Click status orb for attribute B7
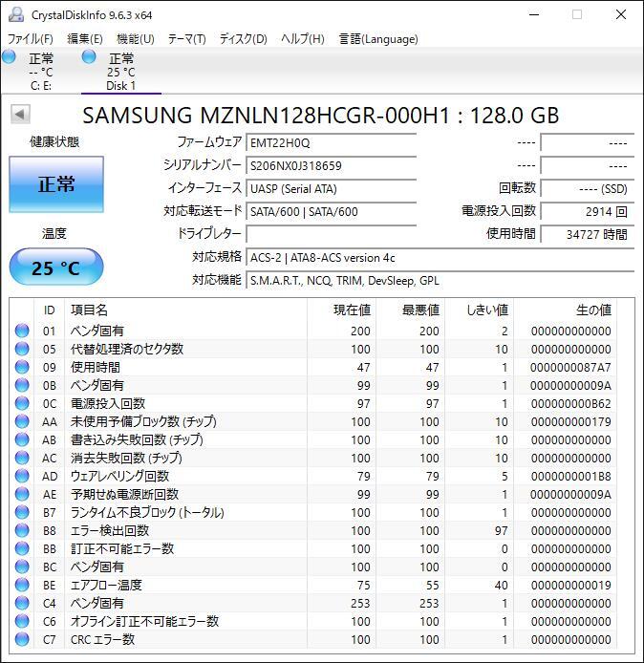 tap(22, 512)
